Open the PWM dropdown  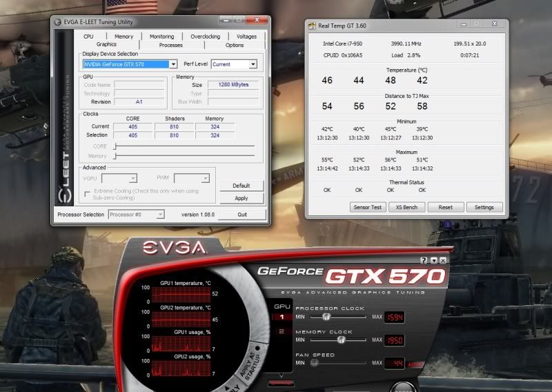click(205, 179)
